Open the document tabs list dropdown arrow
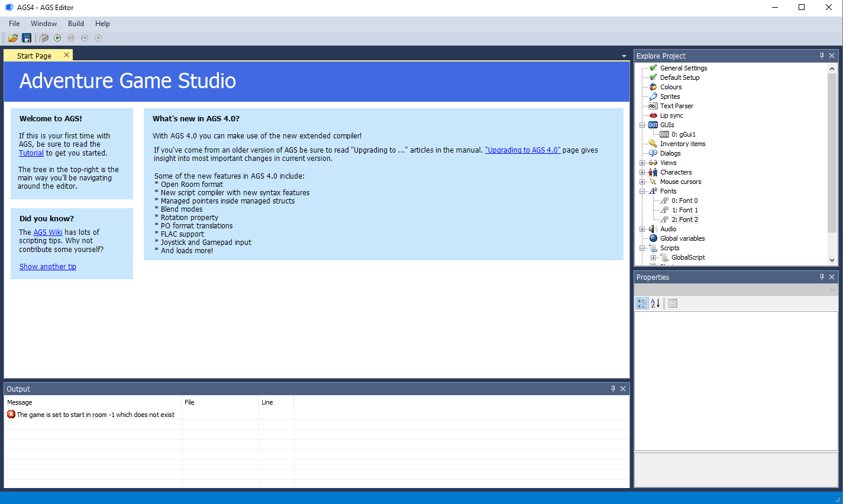The width and height of the screenshot is (843, 504). tap(624, 56)
